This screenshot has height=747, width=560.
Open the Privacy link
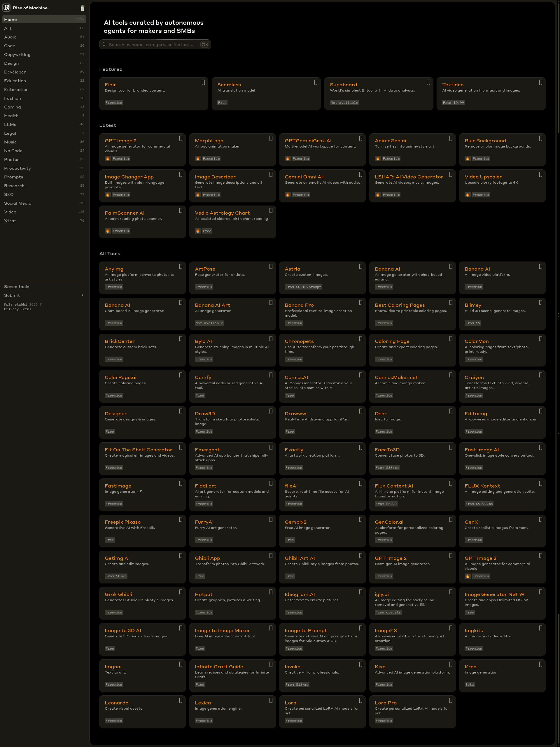pos(11,309)
